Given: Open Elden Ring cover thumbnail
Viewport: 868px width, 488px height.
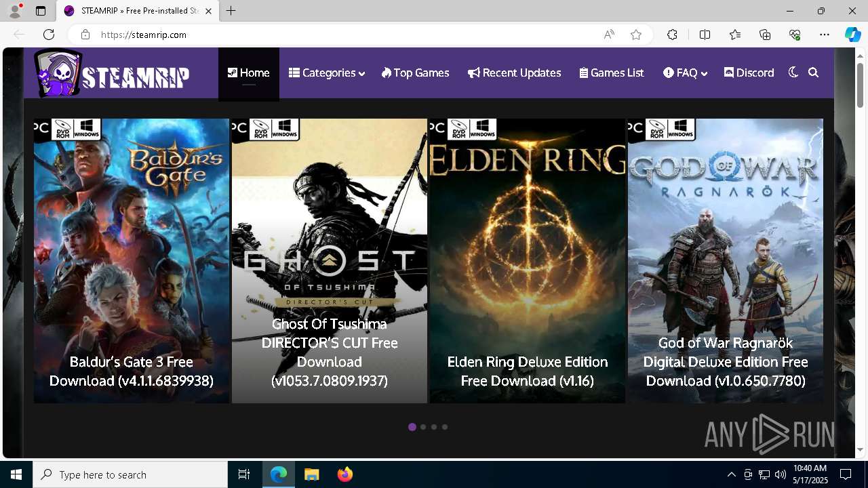Looking at the screenshot, I should point(528,261).
